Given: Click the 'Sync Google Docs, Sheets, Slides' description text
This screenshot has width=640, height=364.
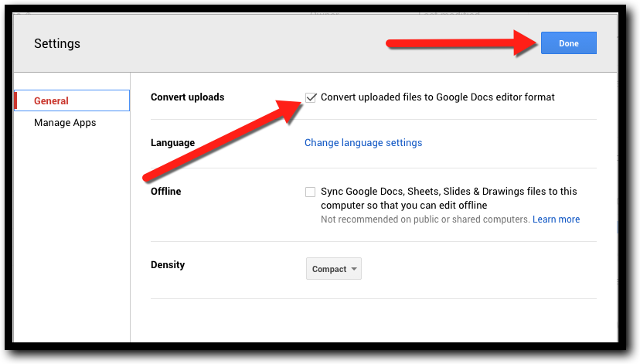Looking at the screenshot, I should (448, 198).
